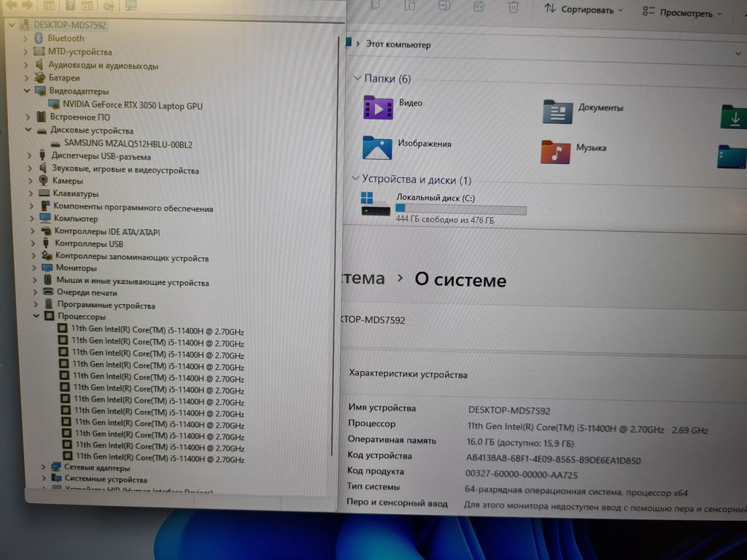The image size is (747, 560).
Task: Click 444 ГБ свободно из 476 ГБ text
Action: 444,220
